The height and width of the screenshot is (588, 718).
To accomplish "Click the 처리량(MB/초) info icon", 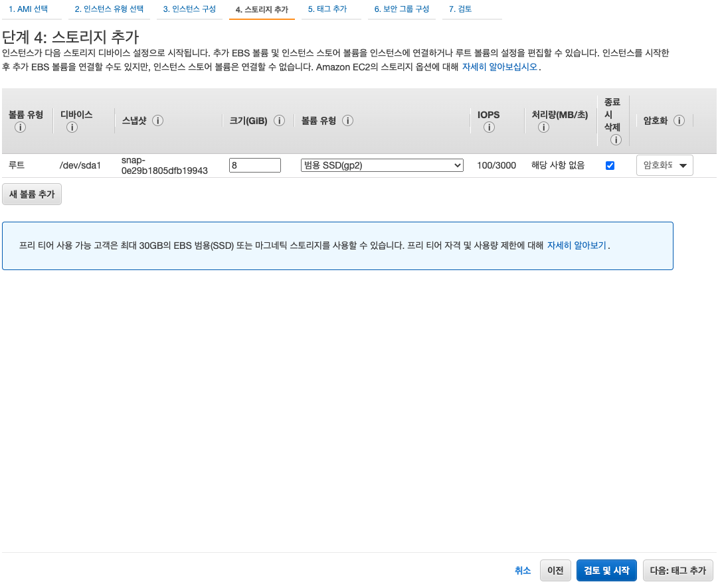I will click(x=543, y=127).
